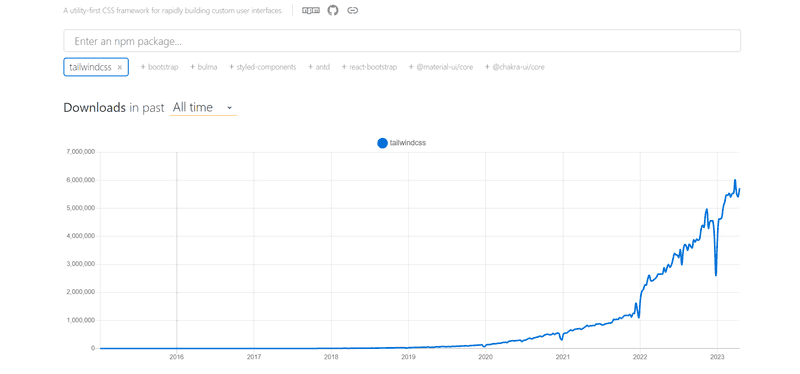Image resolution: width=800 pixels, height=374 pixels.
Task: Add @material-ui/core to the comparison
Action: 441,67
